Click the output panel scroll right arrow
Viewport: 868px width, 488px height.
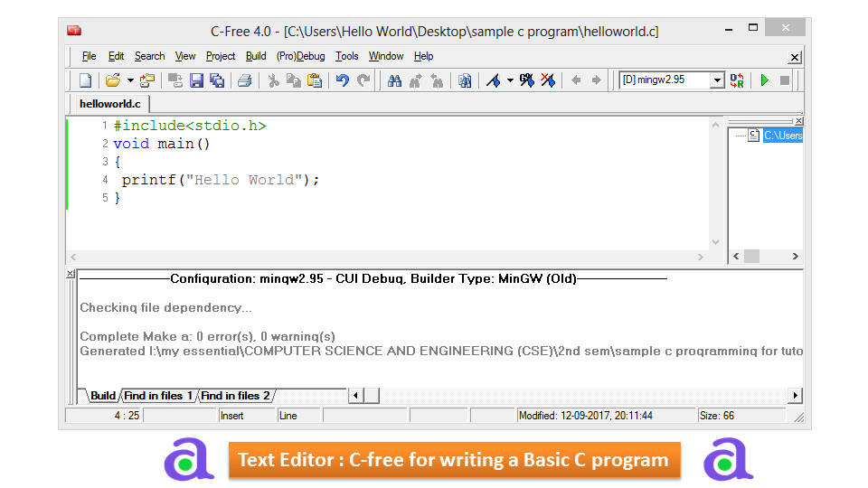(x=795, y=396)
